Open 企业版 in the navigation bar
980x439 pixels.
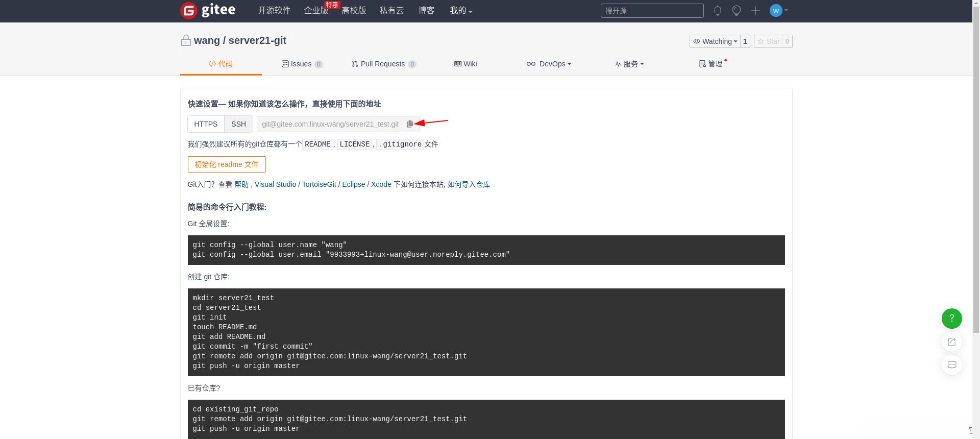coord(316,11)
